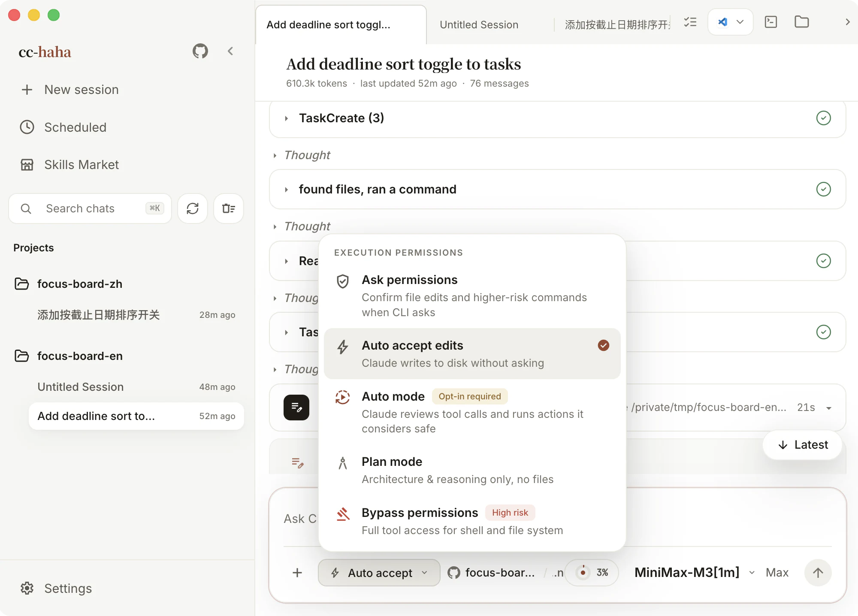Click the bulk delete chats icon
Image resolution: width=858 pixels, height=616 pixels.
229,208
